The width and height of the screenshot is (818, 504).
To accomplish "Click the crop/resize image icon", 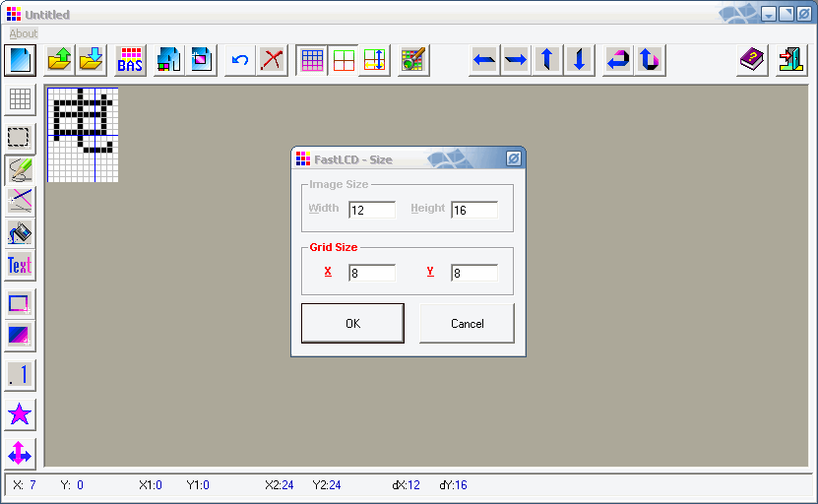I will pos(202,60).
